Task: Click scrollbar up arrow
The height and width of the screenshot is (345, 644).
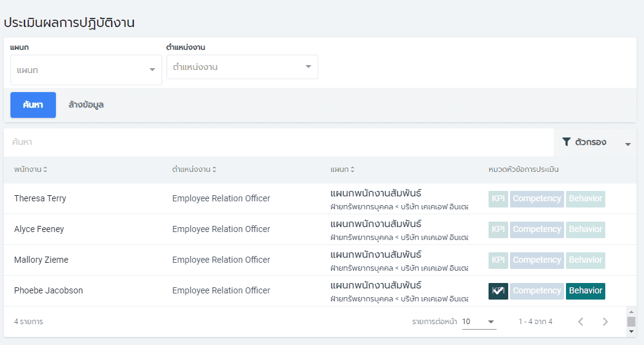Action: pos(632,312)
